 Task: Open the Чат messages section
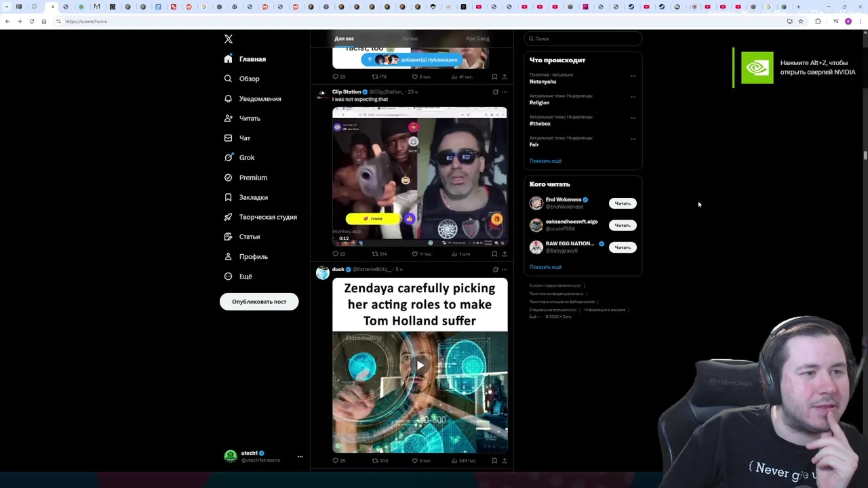click(x=237, y=138)
